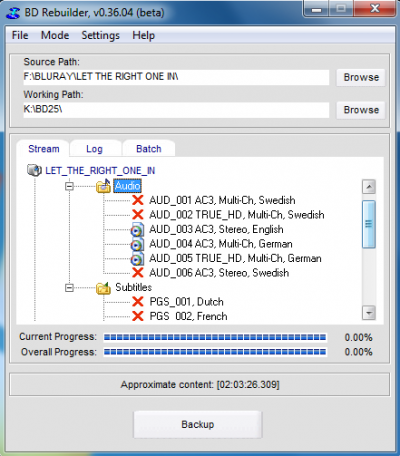Click the Approximate content status text

point(200,385)
